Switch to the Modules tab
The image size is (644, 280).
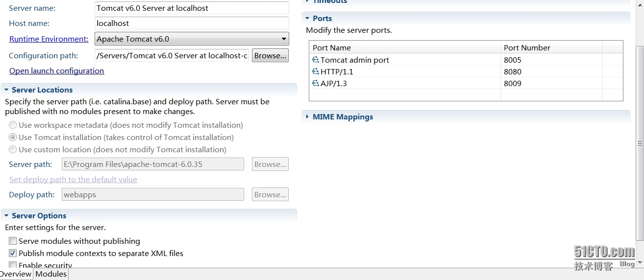51,274
